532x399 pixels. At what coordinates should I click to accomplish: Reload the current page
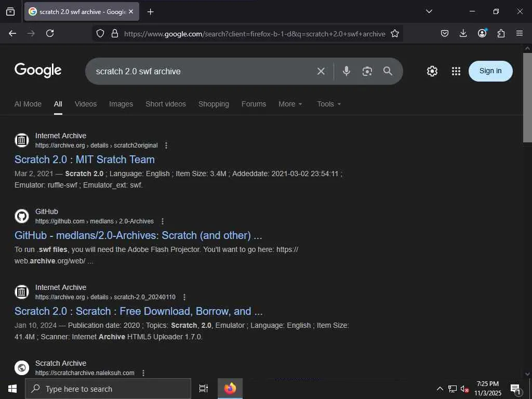[50, 33]
